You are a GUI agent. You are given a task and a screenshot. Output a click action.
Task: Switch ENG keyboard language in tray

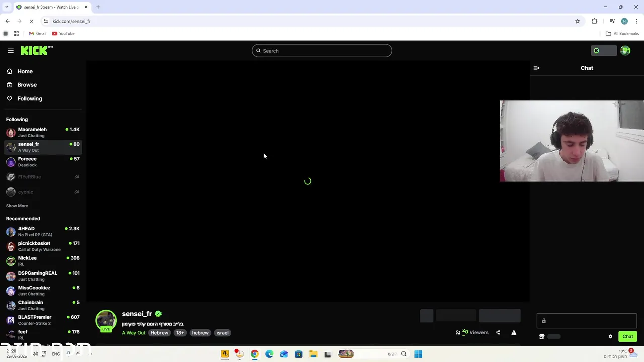[x=56, y=354]
